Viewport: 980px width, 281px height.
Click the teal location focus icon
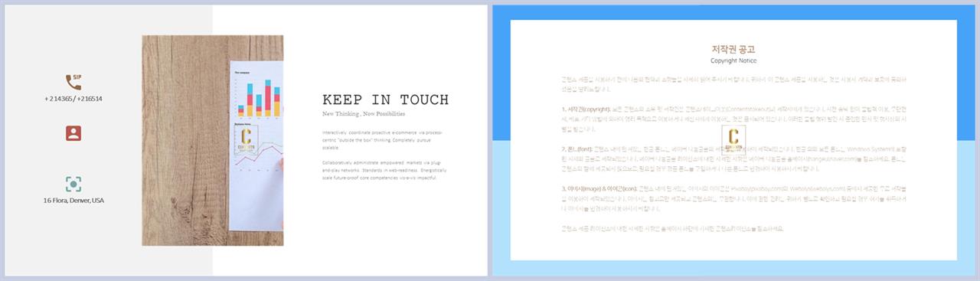[x=73, y=184]
